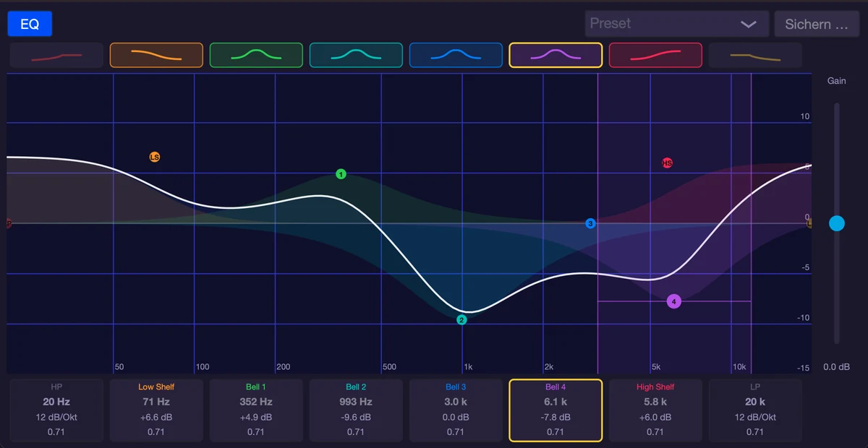Toggle the purple Bell 4 band button
The image size is (868, 448).
(x=556, y=55)
